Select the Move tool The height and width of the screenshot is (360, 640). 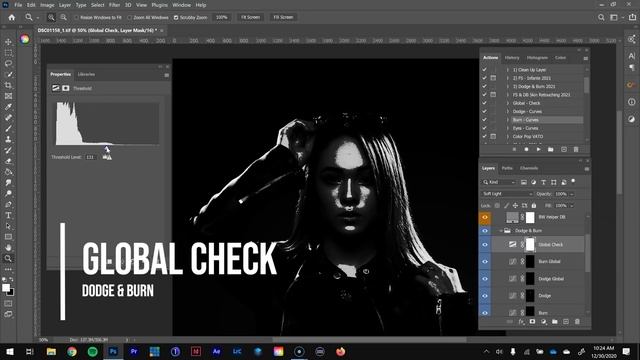(x=8, y=42)
